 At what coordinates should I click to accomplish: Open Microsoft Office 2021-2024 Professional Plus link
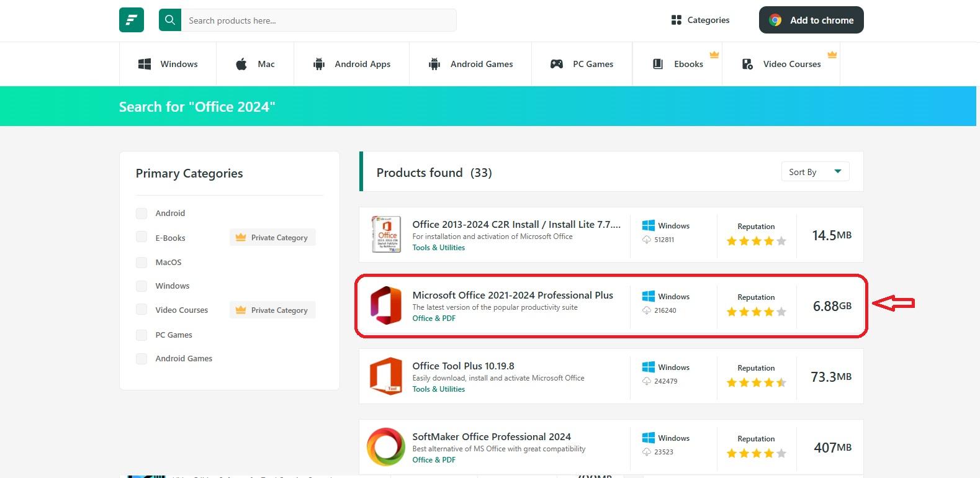pyautogui.click(x=513, y=295)
